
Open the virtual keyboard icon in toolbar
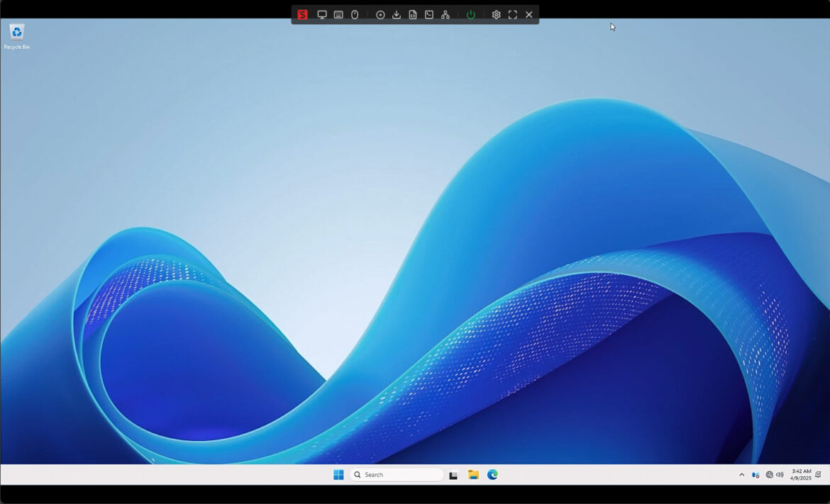click(x=338, y=15)
